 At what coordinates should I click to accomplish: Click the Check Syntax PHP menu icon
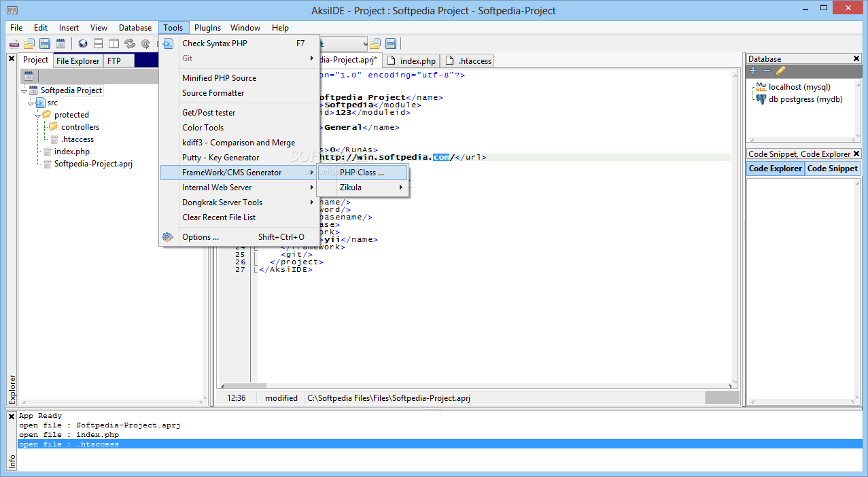[x=169, y=43]
